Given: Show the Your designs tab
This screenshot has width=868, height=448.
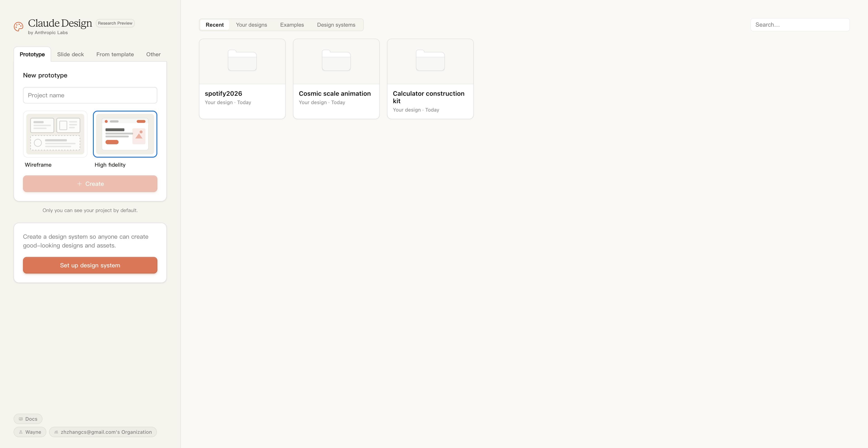Looking at the screenshot, I should pyautogui.click(x=251, y=25).
